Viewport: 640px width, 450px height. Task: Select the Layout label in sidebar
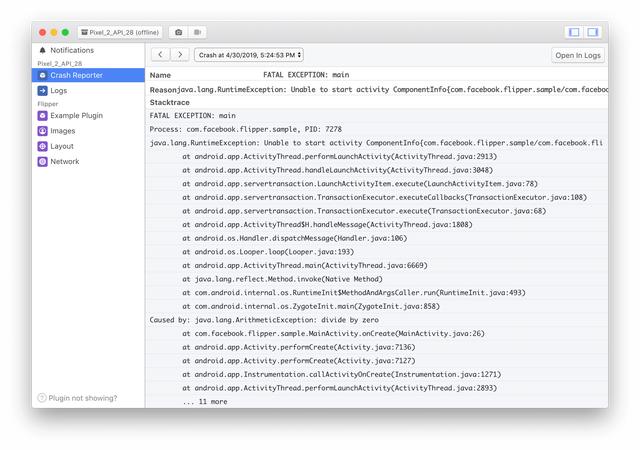coord(62,146)
